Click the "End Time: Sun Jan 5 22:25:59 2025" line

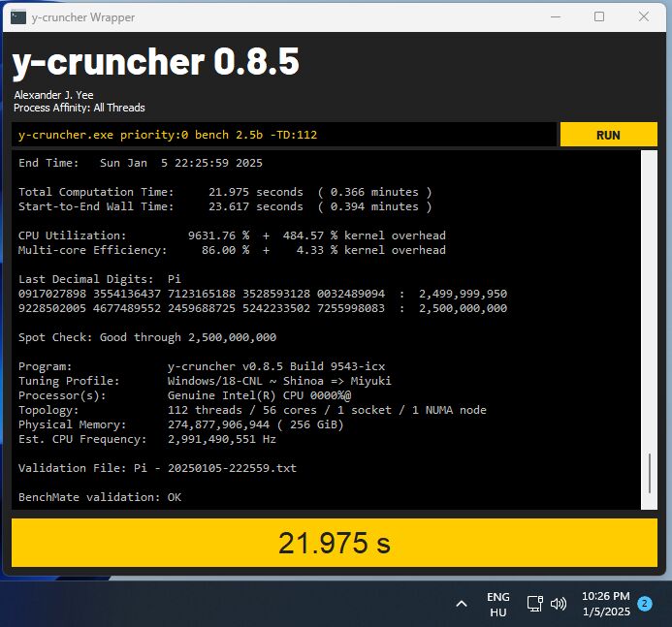point(141,163)
